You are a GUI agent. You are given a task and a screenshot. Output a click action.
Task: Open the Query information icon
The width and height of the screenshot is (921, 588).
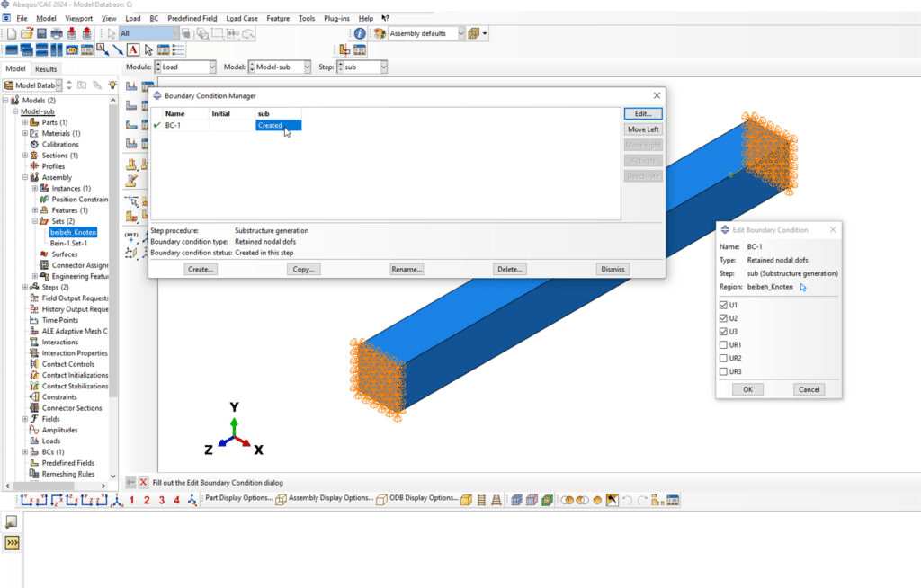[x=360, y=33]
